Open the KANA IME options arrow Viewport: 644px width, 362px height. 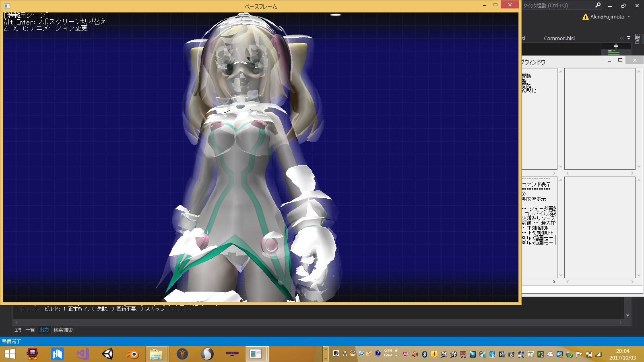pos(396,356)
